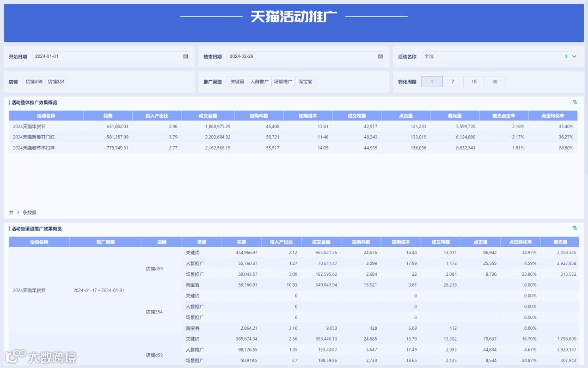The image size is (588, 368).
Task: Click 推广周期 column header
Action: (106, 242)
